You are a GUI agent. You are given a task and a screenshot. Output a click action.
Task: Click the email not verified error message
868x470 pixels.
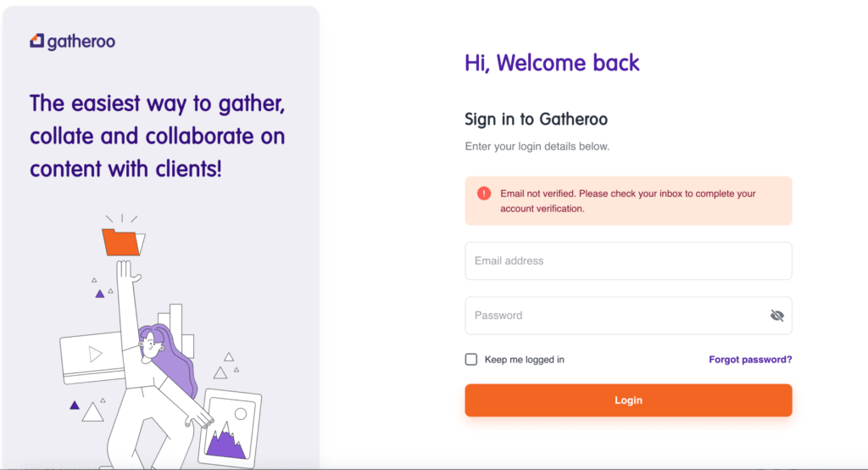click(628, 200)
